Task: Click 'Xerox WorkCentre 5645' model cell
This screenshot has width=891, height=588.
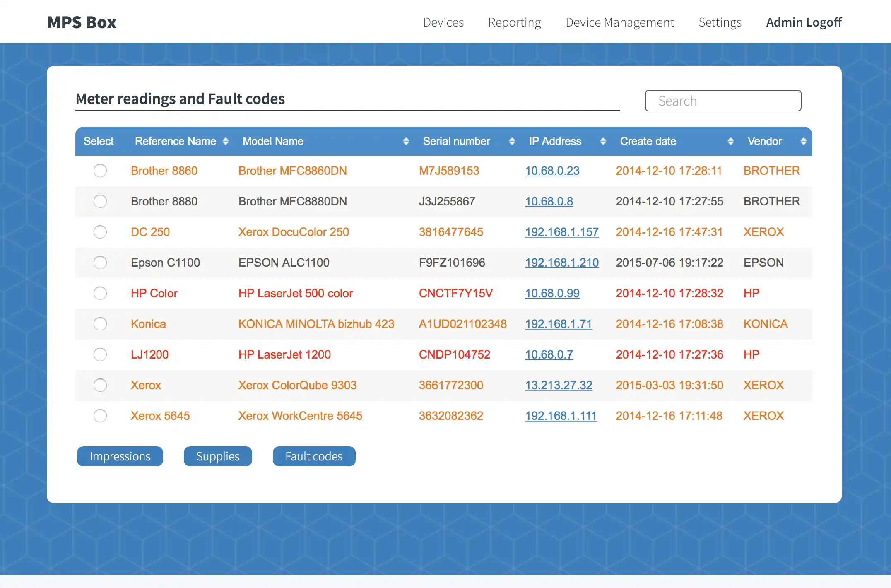Action: pos(300,416)
